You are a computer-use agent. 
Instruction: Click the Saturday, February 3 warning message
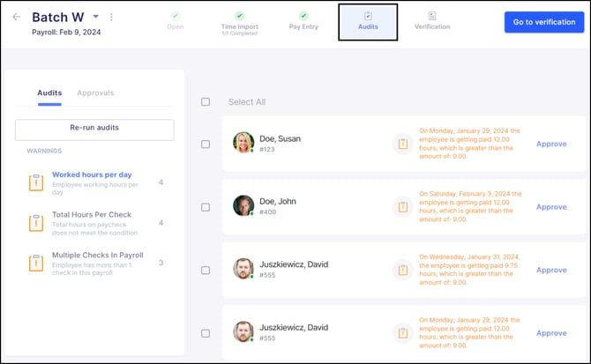(470, 206)
